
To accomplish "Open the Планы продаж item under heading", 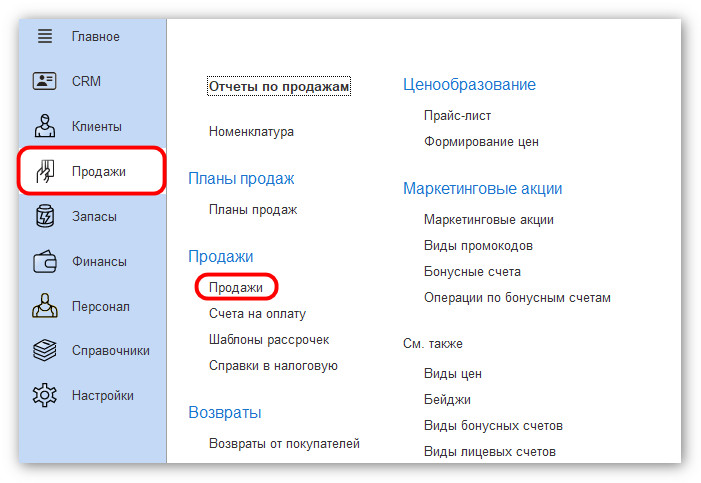I will (253, 210).
